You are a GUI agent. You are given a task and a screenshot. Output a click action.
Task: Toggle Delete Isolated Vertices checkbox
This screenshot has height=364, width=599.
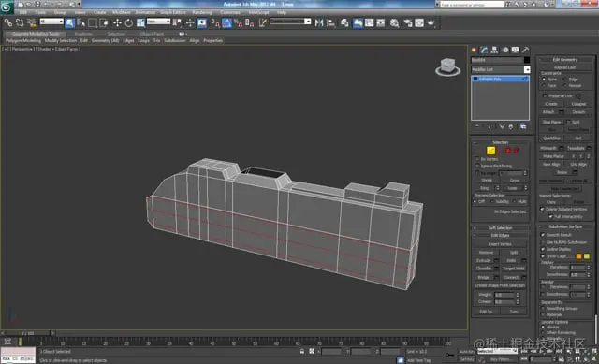coord(542,209)
